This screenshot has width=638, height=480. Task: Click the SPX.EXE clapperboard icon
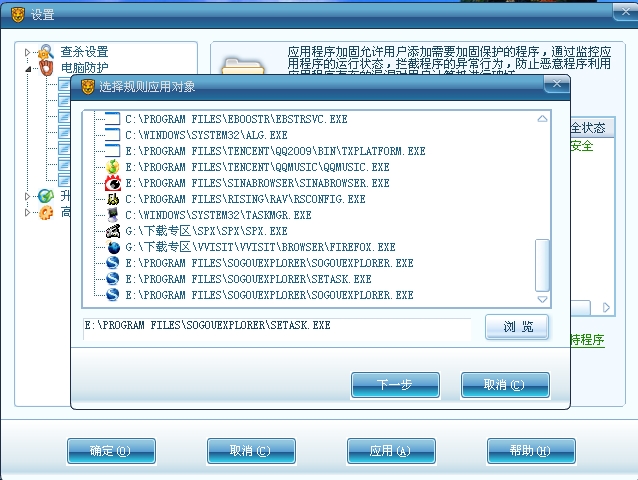click(x=113, y=231)
